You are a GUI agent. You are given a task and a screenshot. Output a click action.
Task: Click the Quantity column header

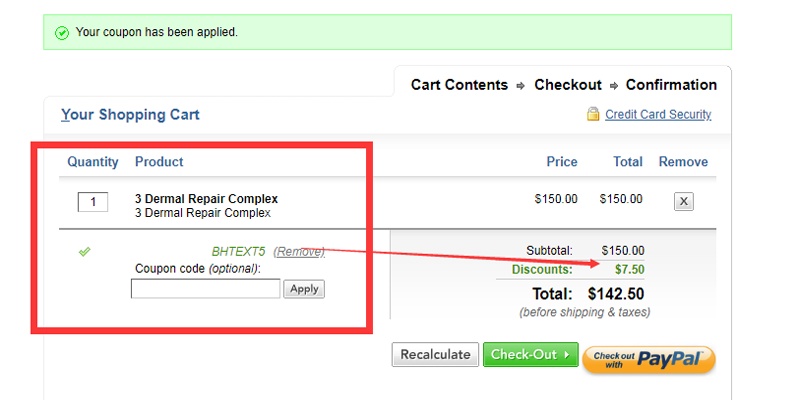tap(93, 162)
